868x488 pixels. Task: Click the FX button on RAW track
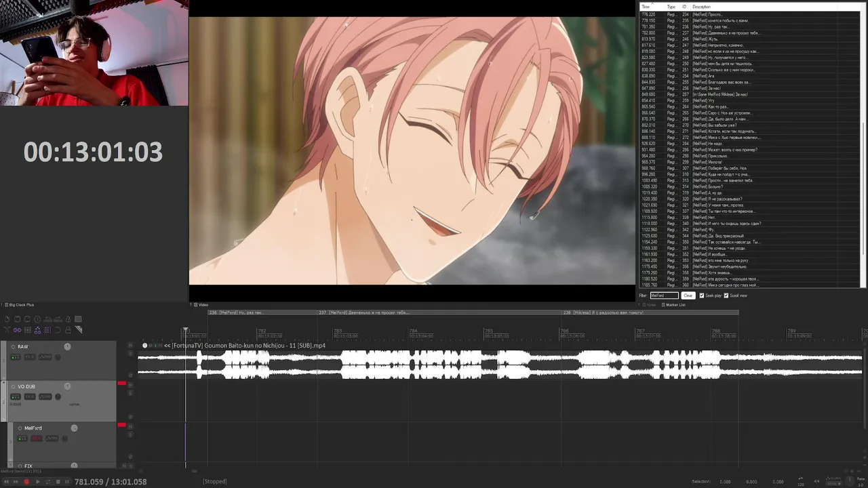(x=30, y=357)
